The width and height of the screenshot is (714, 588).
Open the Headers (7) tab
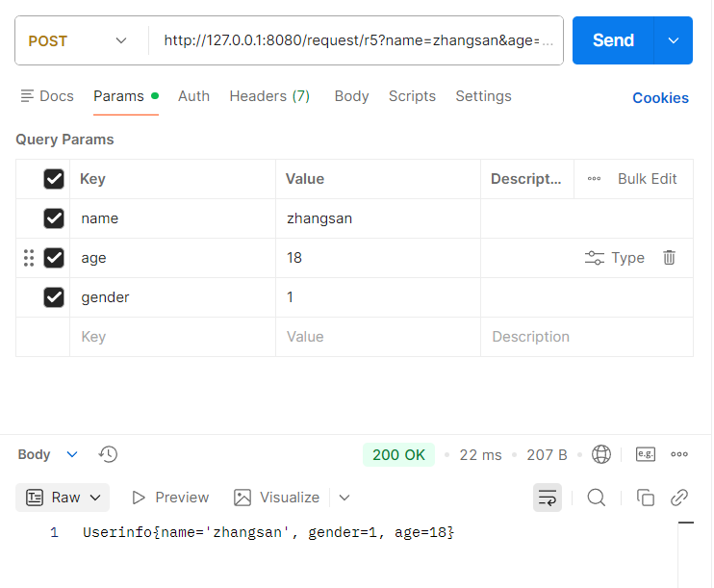pyautogui.click(x=269, y=96)
